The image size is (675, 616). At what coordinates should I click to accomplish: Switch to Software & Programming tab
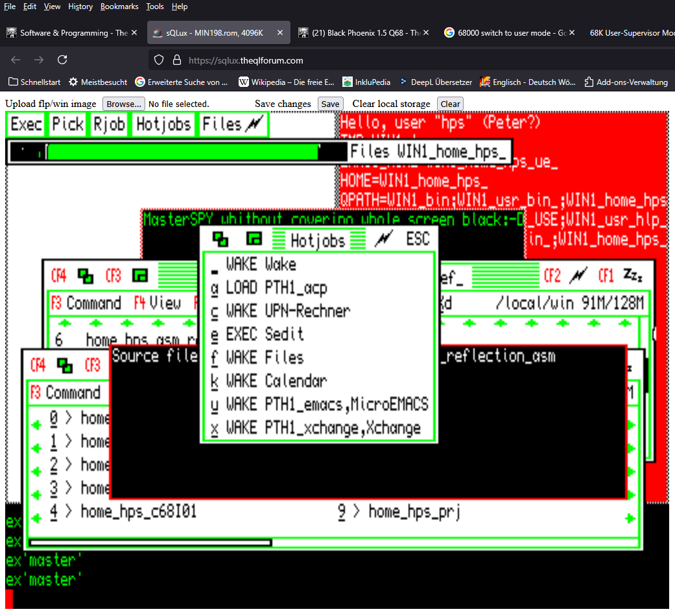73,32
